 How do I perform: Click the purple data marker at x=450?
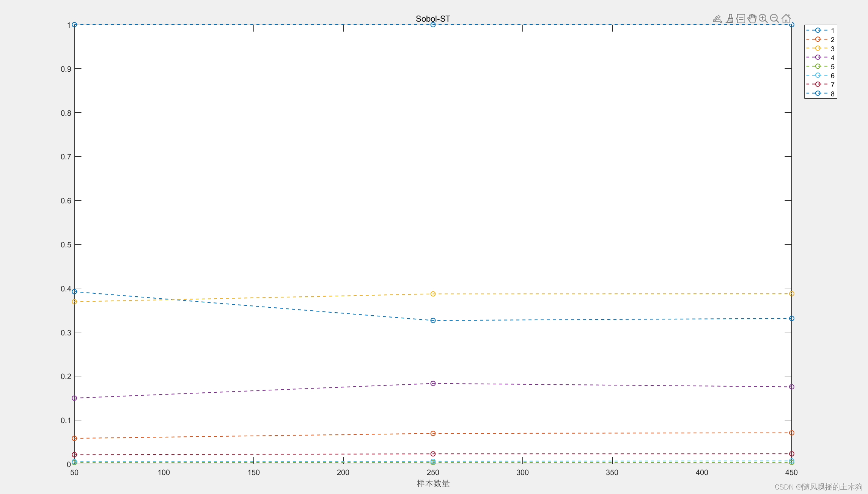coord(791,387)
